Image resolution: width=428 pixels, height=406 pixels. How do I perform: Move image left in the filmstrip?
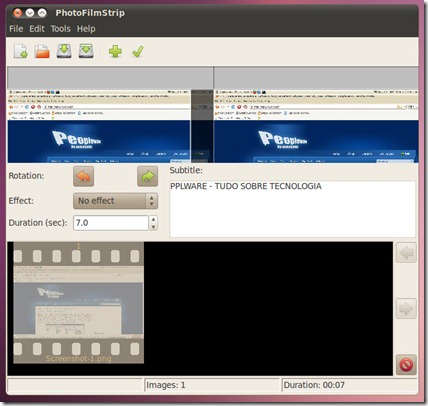tap(406, 253)
